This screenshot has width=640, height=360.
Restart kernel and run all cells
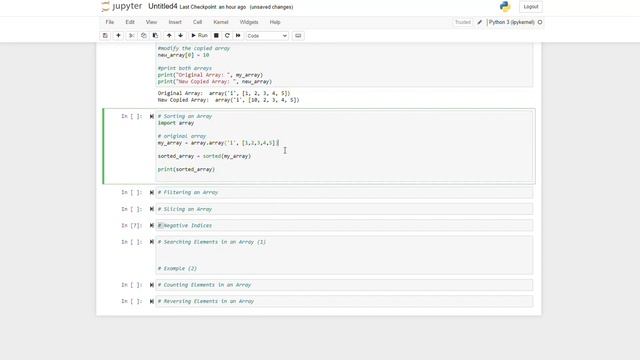[238, 36]
